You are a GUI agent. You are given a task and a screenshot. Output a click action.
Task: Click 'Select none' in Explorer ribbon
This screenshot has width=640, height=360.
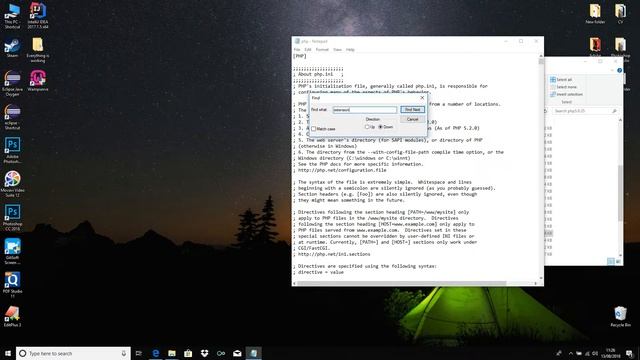click(564, 87)
